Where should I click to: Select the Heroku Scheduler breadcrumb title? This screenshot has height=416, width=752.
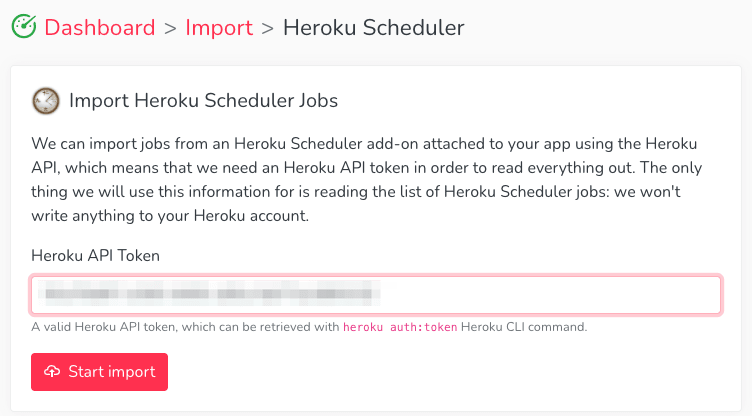click(374, 27)
